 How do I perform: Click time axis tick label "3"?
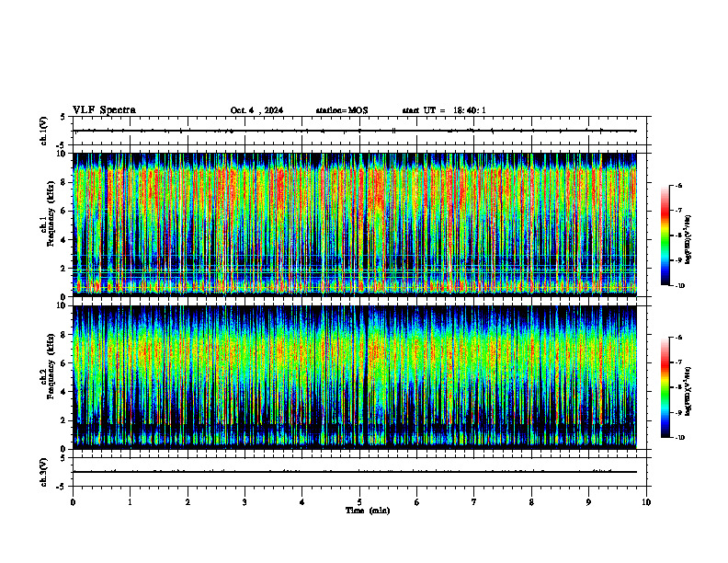point(245,502)
